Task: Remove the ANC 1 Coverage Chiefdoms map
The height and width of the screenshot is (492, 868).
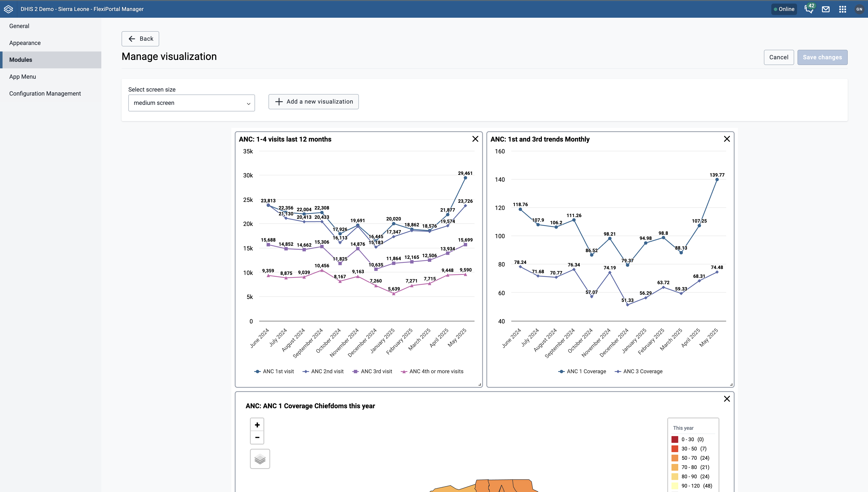Action: click(x=727, y=399)
